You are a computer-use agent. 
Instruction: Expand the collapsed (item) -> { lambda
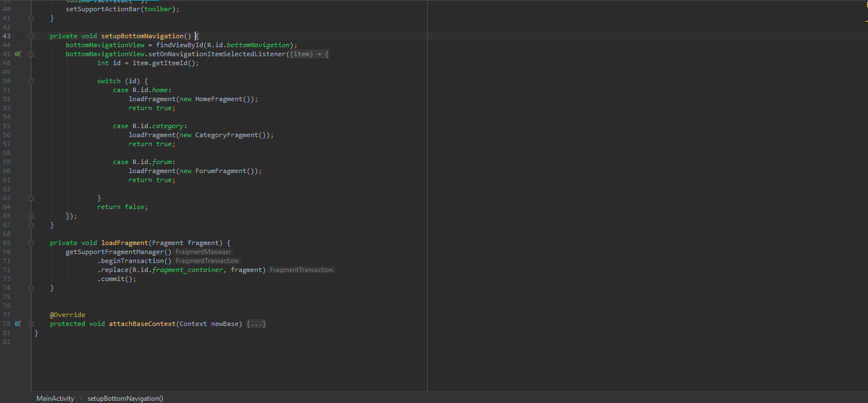pos(309,54)
